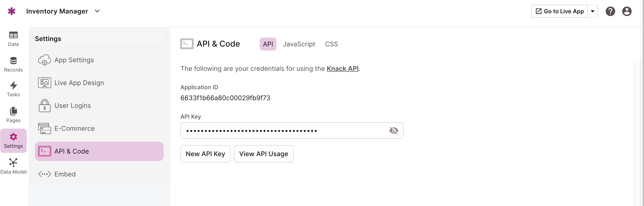Click Go to Live App button

(x=559, y=11)
